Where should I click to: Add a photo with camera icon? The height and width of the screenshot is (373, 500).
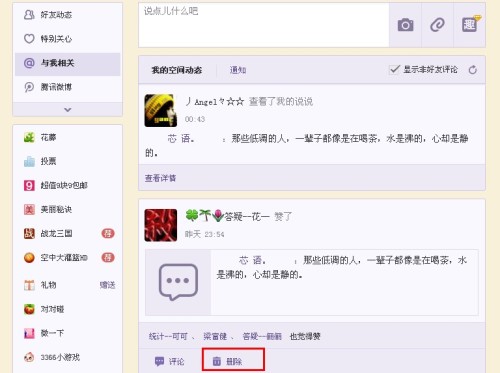(405, 25)
